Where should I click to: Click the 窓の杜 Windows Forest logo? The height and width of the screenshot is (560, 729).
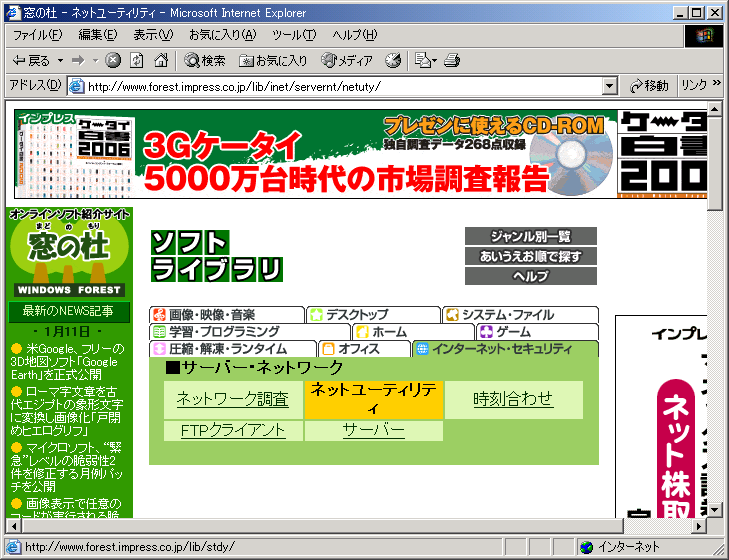click(69, 252)
